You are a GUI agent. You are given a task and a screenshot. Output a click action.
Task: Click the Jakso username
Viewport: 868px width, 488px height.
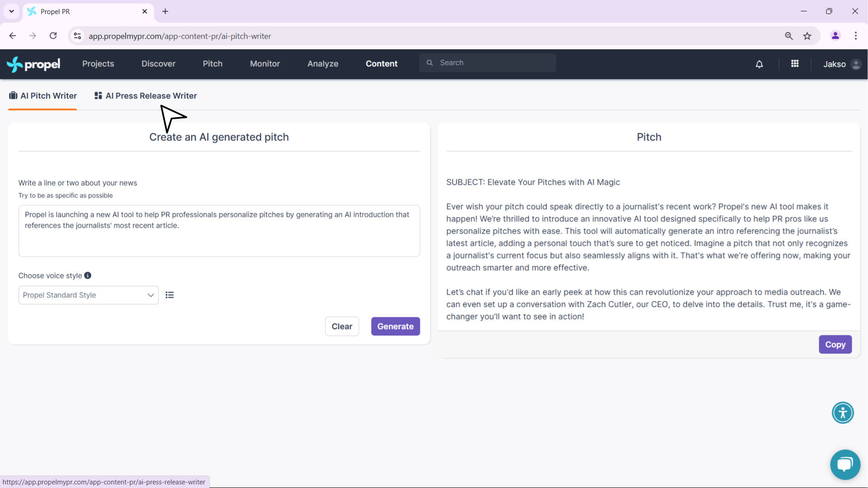click(834, 64)
